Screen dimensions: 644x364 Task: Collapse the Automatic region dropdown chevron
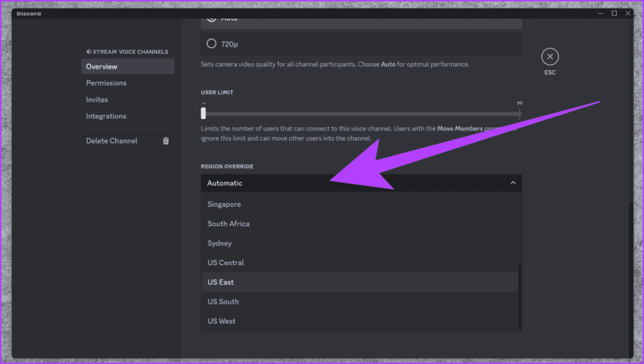coord(513,183)
